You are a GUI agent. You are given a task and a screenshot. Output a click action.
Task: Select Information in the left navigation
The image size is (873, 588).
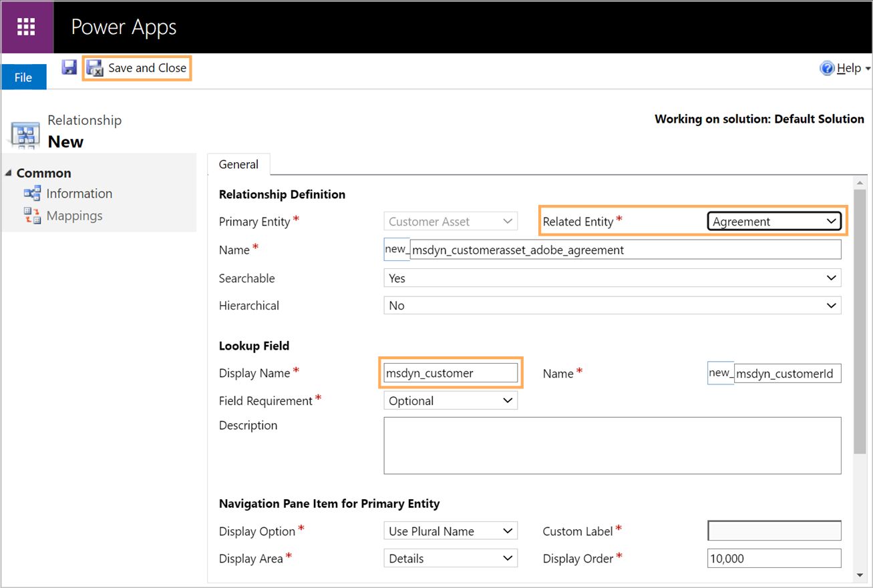pyautogui.click(x=79, y=194)
